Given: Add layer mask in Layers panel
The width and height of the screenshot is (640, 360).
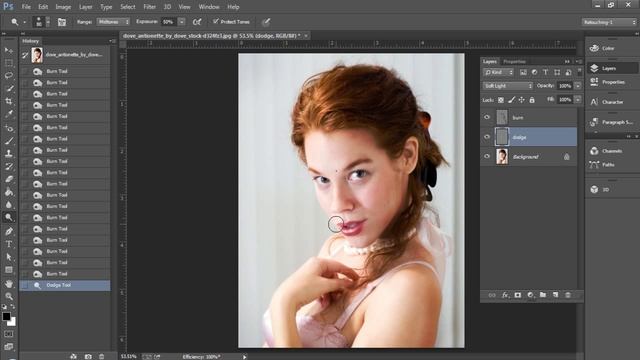Looking at the screenshot, I should (518, 295).
